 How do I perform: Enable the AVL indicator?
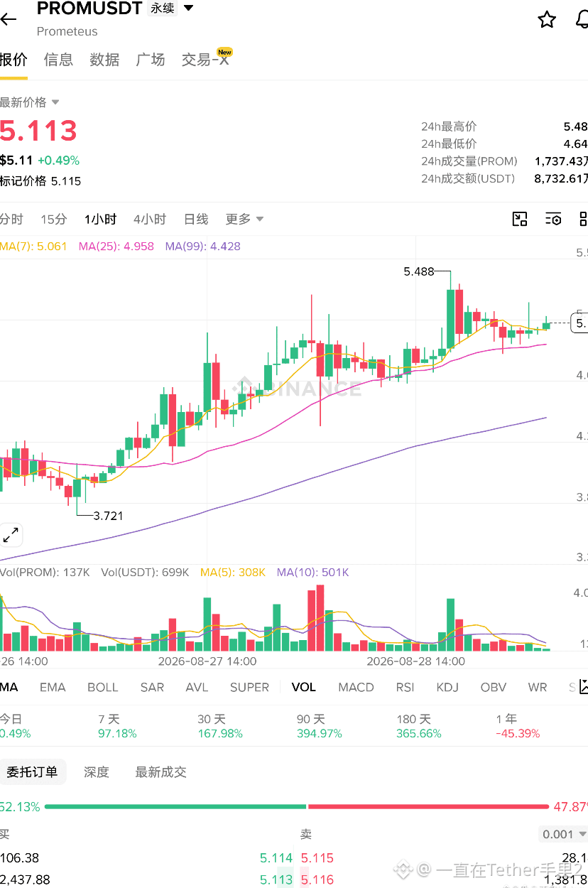point(197,687)
